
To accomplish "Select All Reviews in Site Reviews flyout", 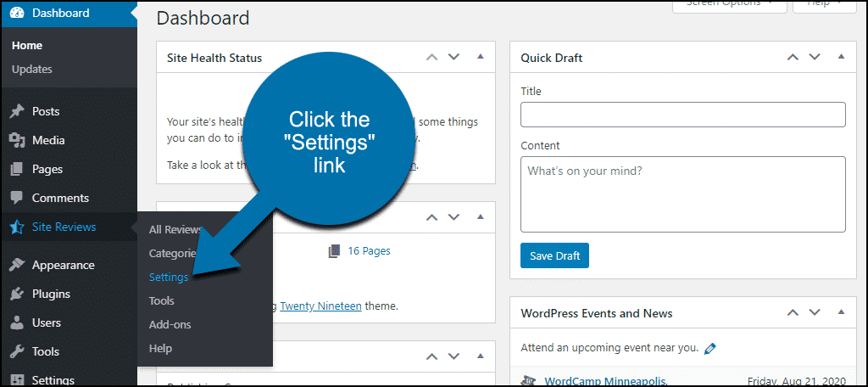I will [175, 230].
